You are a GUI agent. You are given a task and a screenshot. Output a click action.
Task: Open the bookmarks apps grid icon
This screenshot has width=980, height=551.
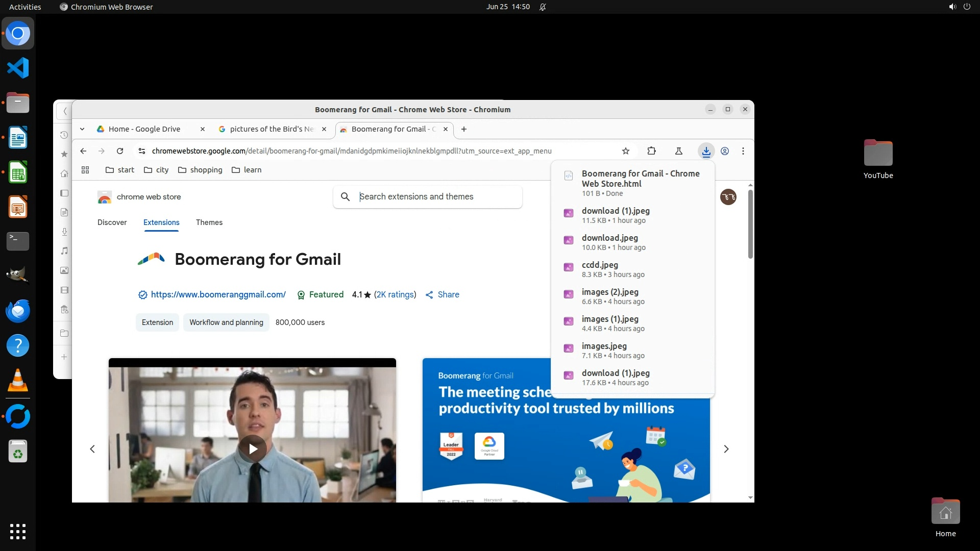tap(85, 170)
